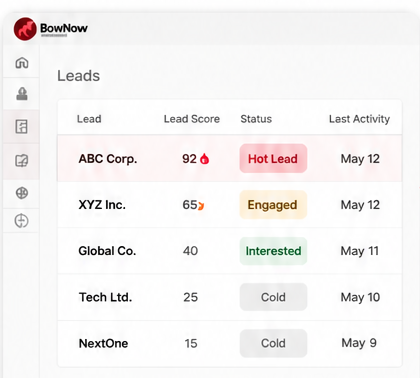Click the May 10 activity date
Screen dimensions: 420x378
(x=360, y=297)
